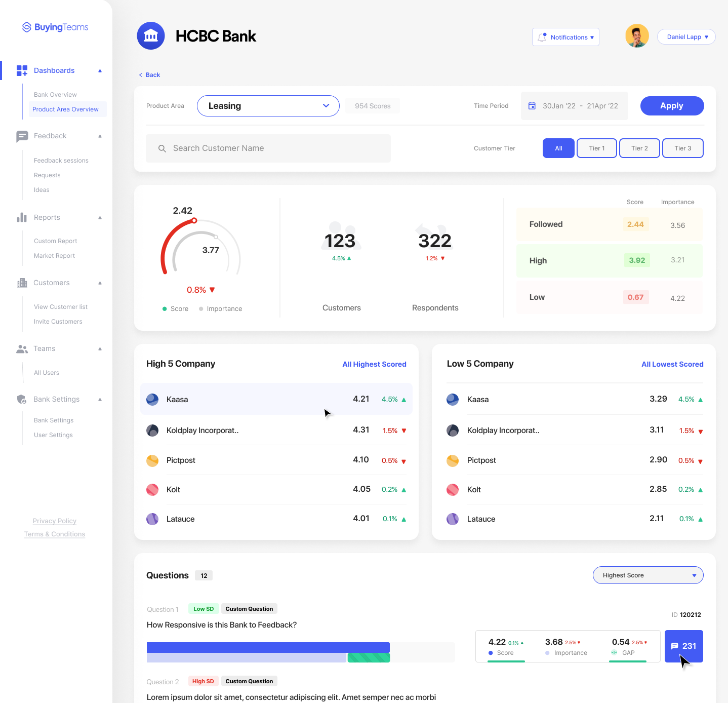The width and height of the screenshot is (728, 703).
Task: Click Daniel Lapp's profile avatar
Action: 637,36
